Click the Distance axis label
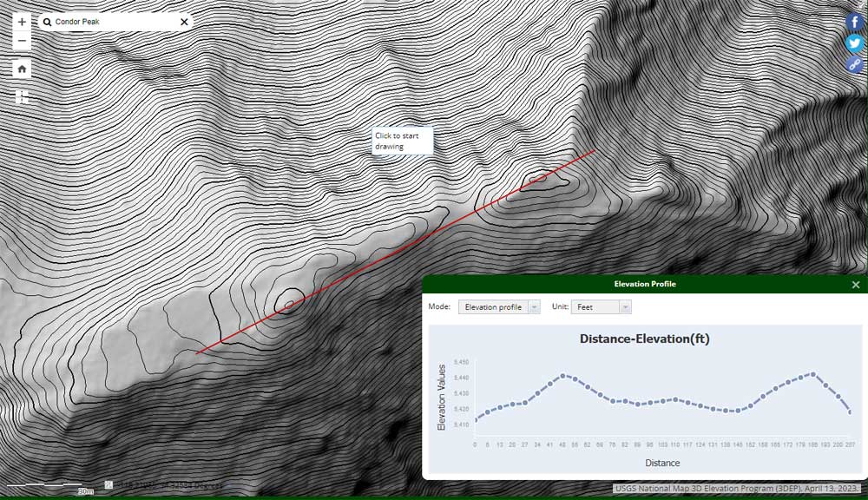The width and height of the screenshot is (868, 500). [x=662, y=463]
